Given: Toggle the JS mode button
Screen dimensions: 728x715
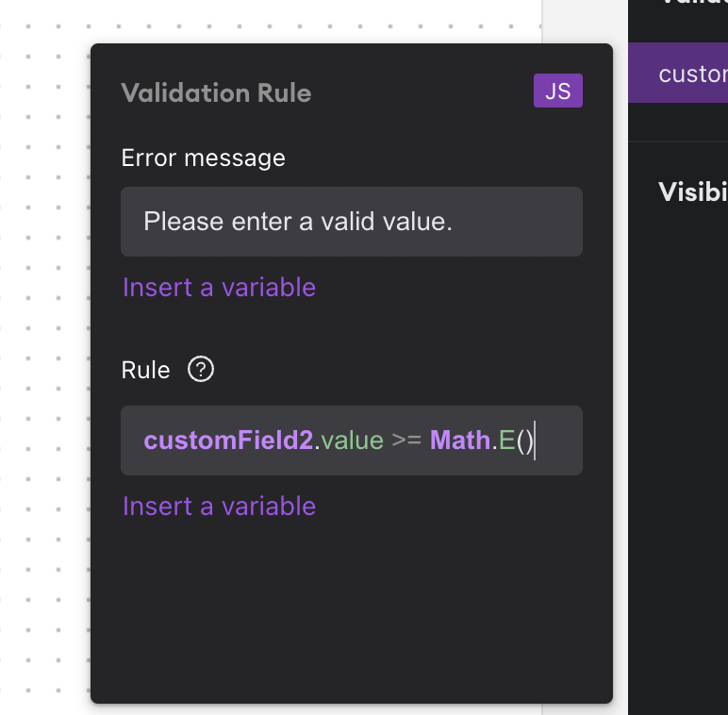Looking at the screenshot, I should [557, 91].
